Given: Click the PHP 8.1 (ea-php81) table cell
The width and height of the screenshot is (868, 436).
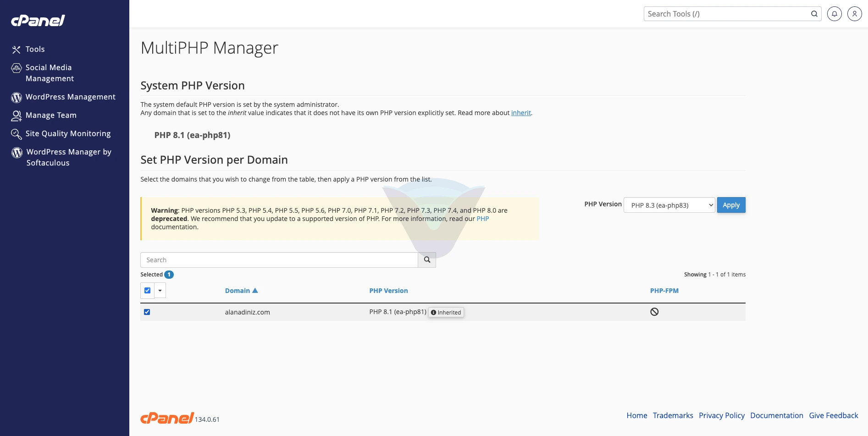Looking at the screenshot, I should coord(398,312).
